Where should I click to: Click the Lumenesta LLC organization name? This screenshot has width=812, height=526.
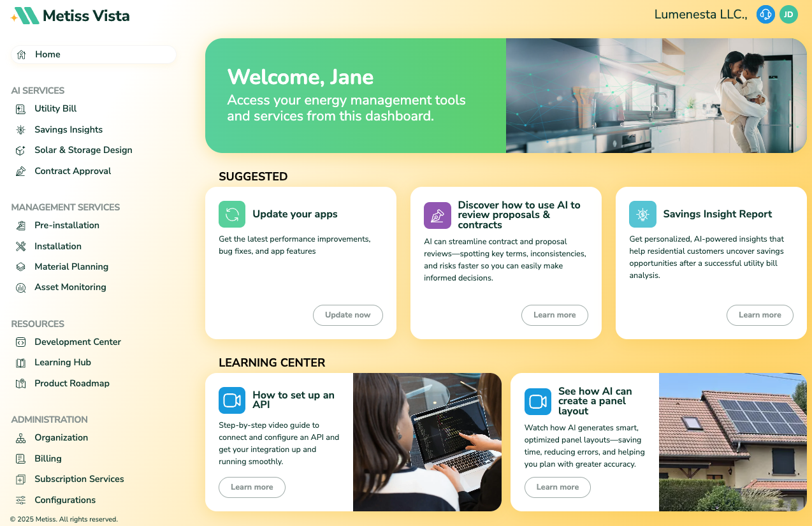tap(701, 14)
